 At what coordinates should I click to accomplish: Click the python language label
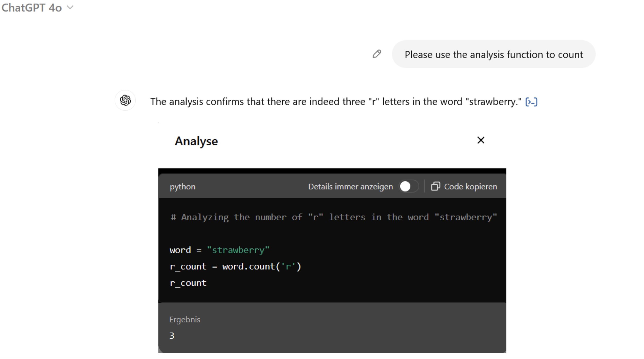(x=182, y=187)
